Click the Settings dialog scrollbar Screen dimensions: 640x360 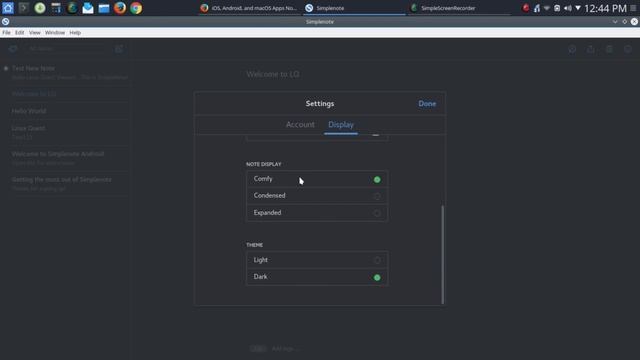pos(442,254)
